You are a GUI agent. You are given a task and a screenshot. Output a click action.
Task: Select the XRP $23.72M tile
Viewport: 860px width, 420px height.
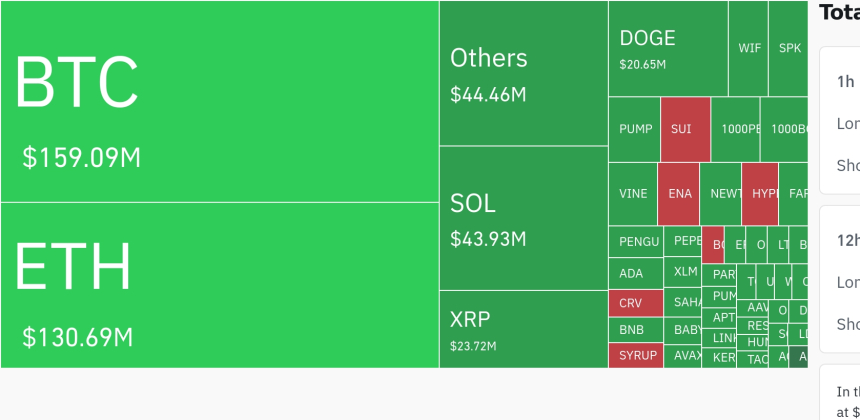(523, 329)
